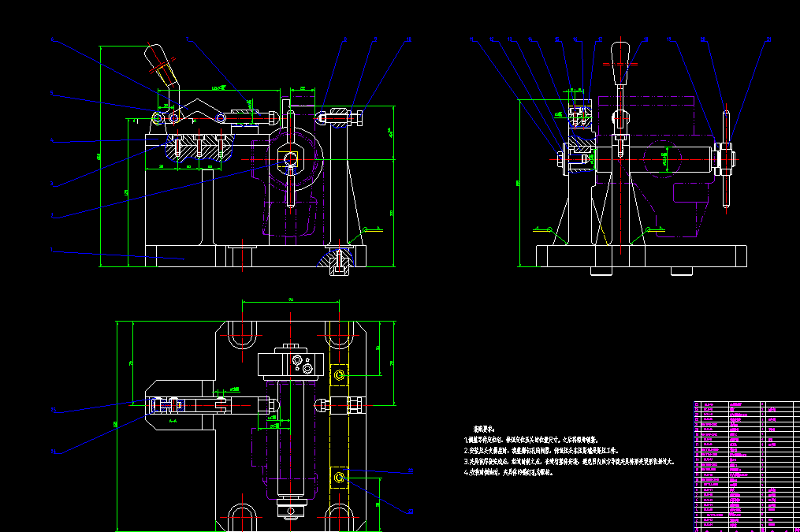Select the tilted clamp handle in the front view
The image size is (800, 532).
point(162,65)
